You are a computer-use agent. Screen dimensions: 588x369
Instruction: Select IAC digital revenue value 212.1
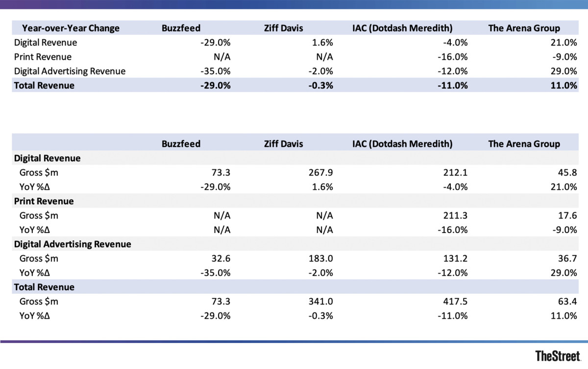pyautogui.click(x=455, y=173)
